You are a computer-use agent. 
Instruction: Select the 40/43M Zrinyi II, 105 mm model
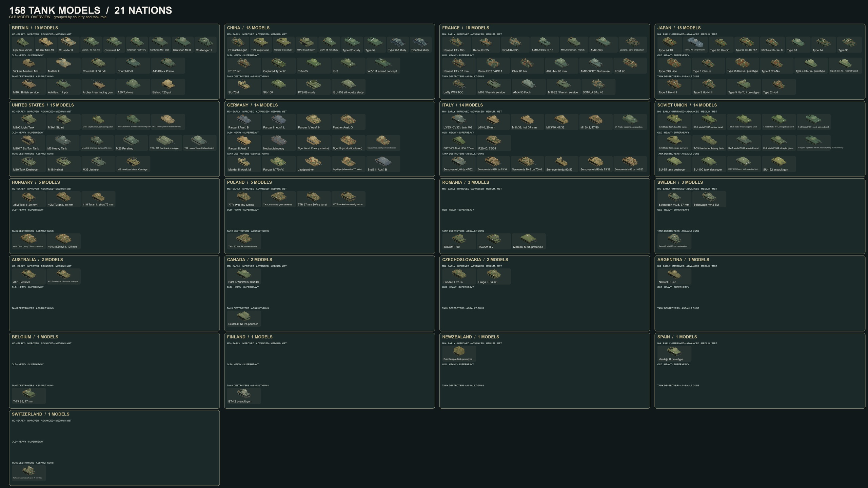pos(63,241)
